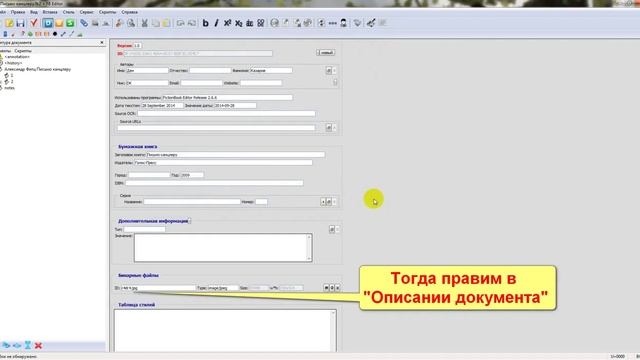
Task: Click the copy icon in toolbar
Action: (156, 23)
